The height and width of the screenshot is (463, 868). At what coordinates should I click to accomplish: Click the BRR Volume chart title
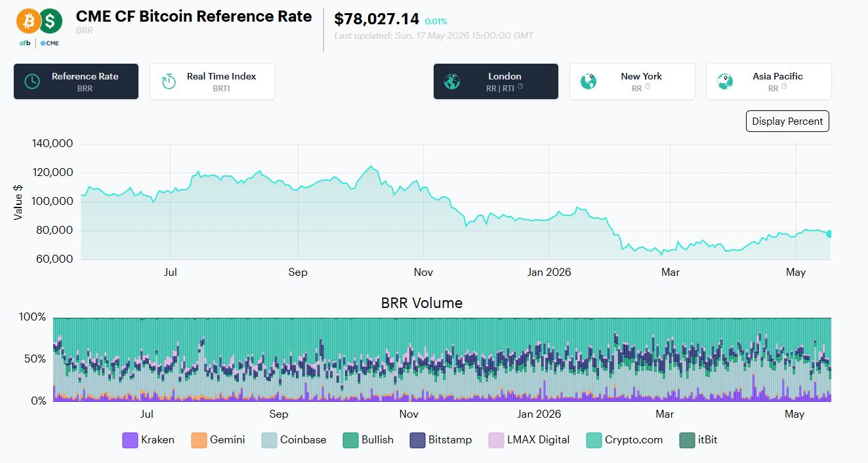click(422, 303)
